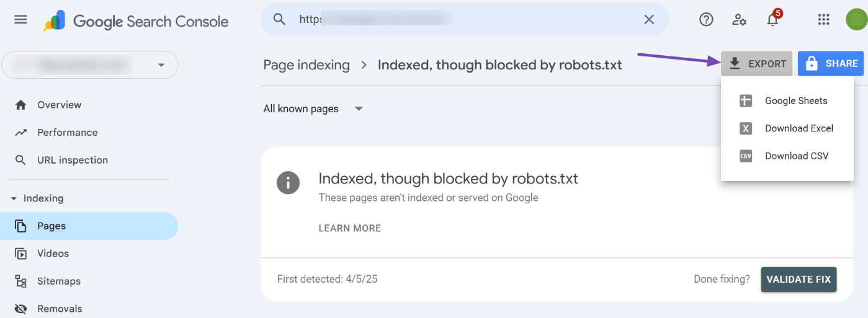Expand the All known pages dropdown
868x318 pixels.
[x=313, y=109]
